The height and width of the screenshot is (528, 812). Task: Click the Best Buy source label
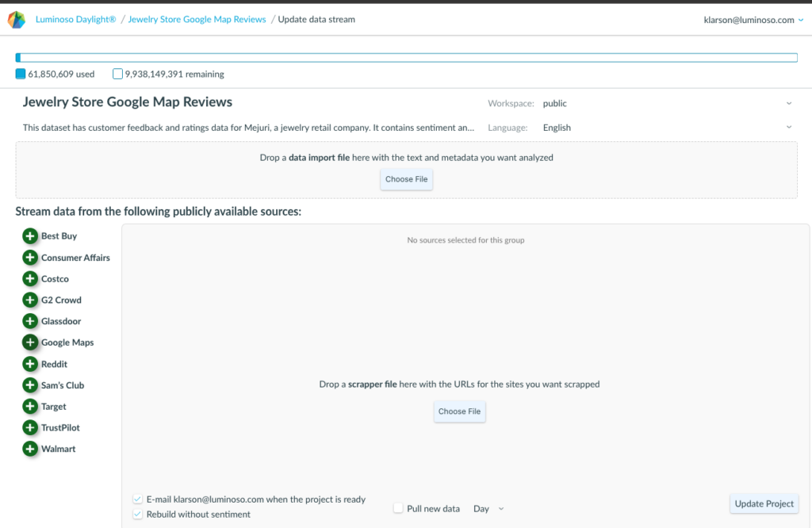(x=59, y=236)
